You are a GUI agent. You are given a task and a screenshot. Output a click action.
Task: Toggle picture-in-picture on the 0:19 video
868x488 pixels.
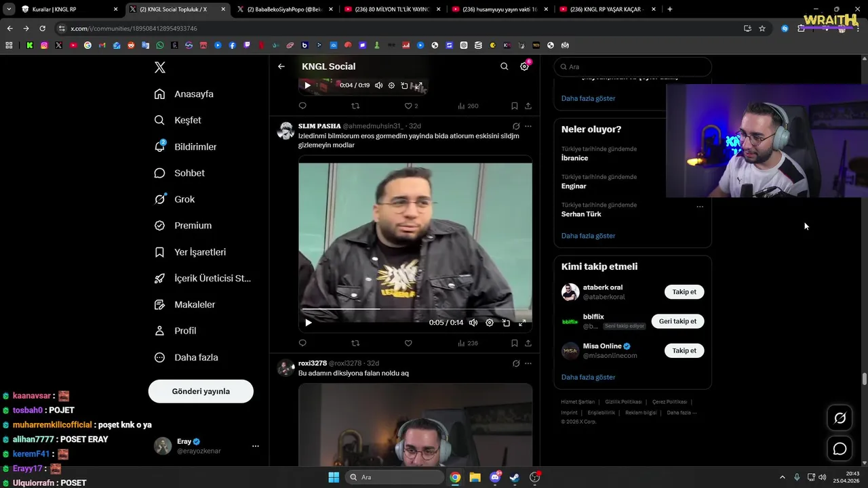click(404, 85)
